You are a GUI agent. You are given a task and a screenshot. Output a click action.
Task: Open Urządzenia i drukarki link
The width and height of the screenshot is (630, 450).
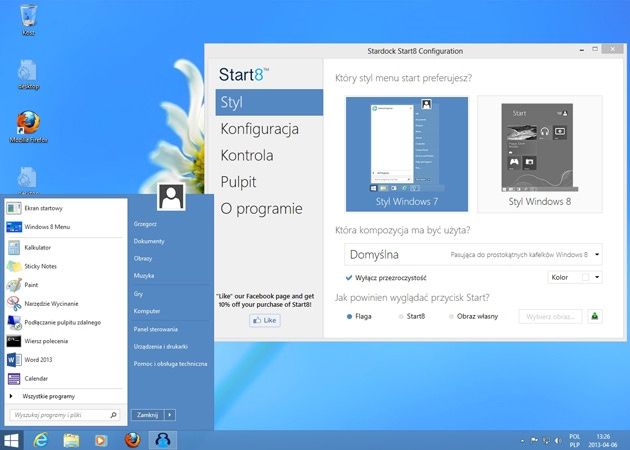pyautogui.click(x=161, y=346)
